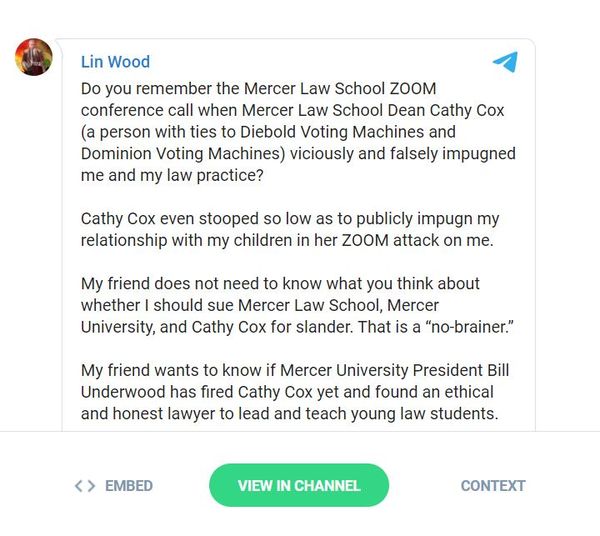
Task: Click the paragraph starting "Do you remember"
Action: 298,132
